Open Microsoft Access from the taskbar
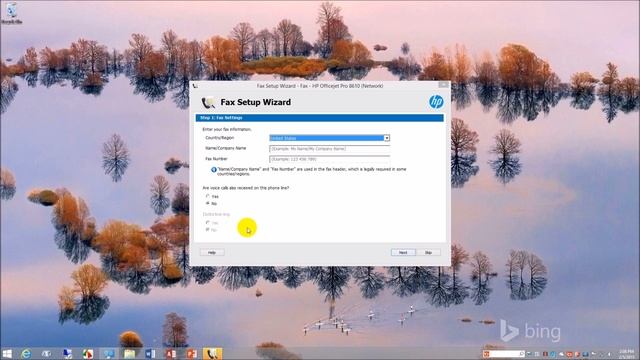Screen dimensions: 640x360 click(x=171, y=353)
